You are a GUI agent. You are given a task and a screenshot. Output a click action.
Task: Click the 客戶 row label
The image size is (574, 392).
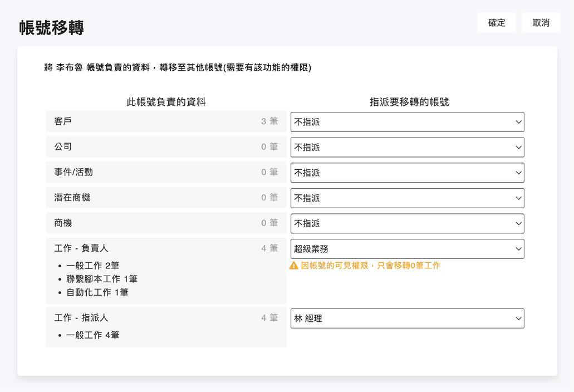click(62, 121)
